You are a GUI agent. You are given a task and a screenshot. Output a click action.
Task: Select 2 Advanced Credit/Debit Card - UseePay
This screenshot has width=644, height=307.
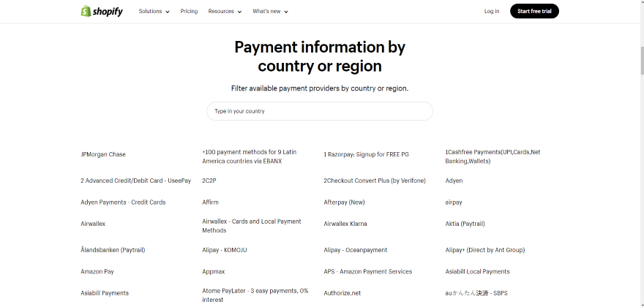click(135, 181)
